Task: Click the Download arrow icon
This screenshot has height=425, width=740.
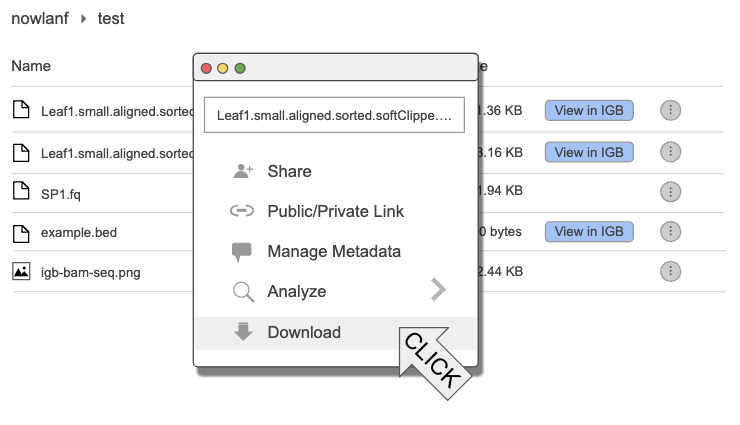Action: (242, 332)
